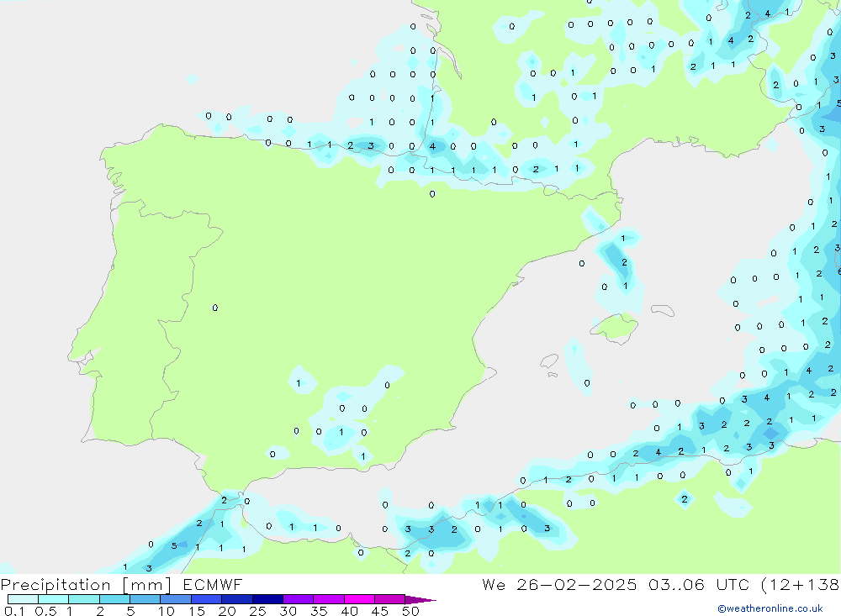Click the 20–25 mm dark blue swatch
Image resolution: width=841 pixels, height=616 pixels.
click(x=237, y=599)
